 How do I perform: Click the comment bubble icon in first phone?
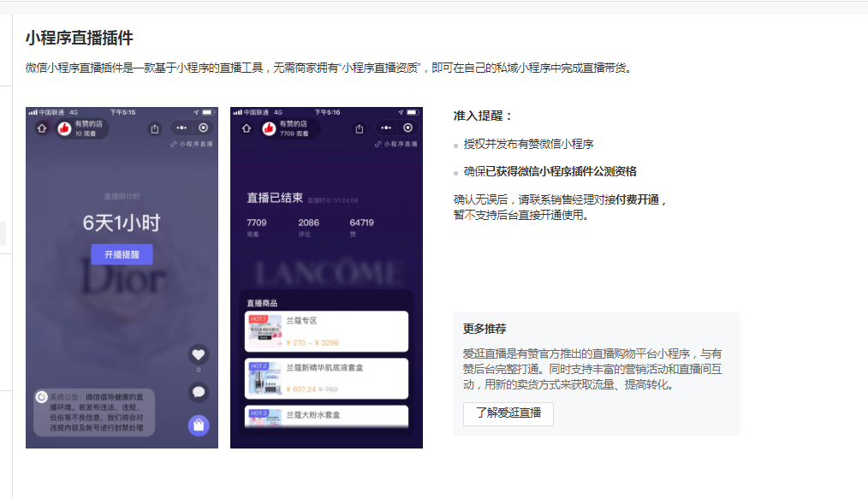coord(199,392)
